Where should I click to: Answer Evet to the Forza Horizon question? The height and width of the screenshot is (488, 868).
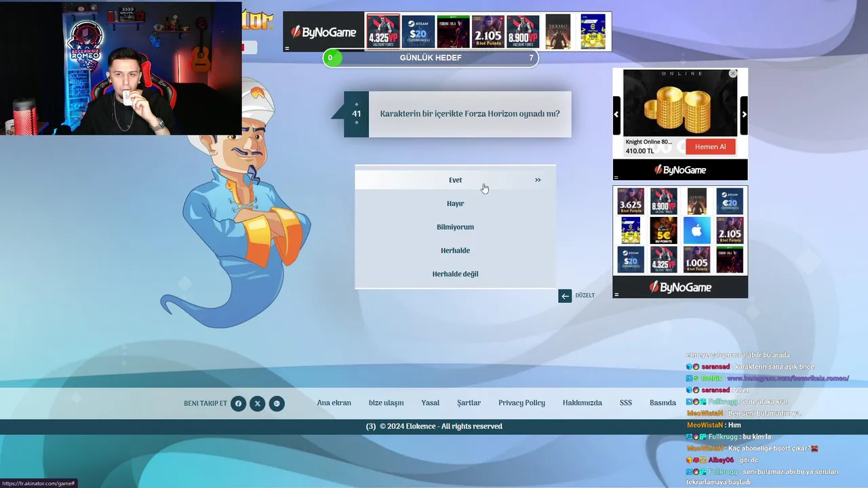(x=455, y=180)
